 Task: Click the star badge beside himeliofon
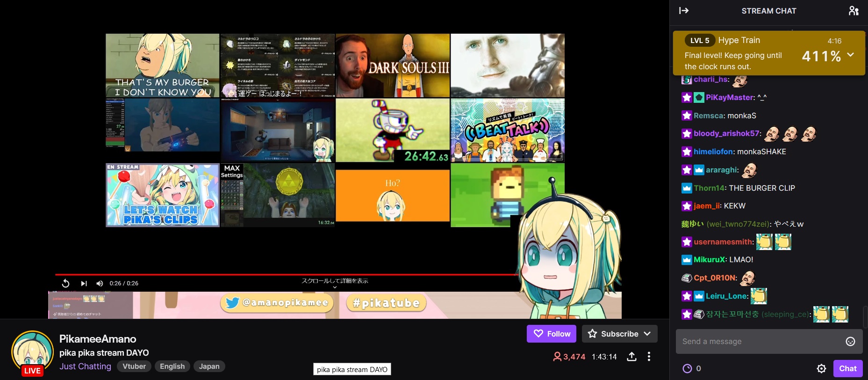(x=687, y=152)
